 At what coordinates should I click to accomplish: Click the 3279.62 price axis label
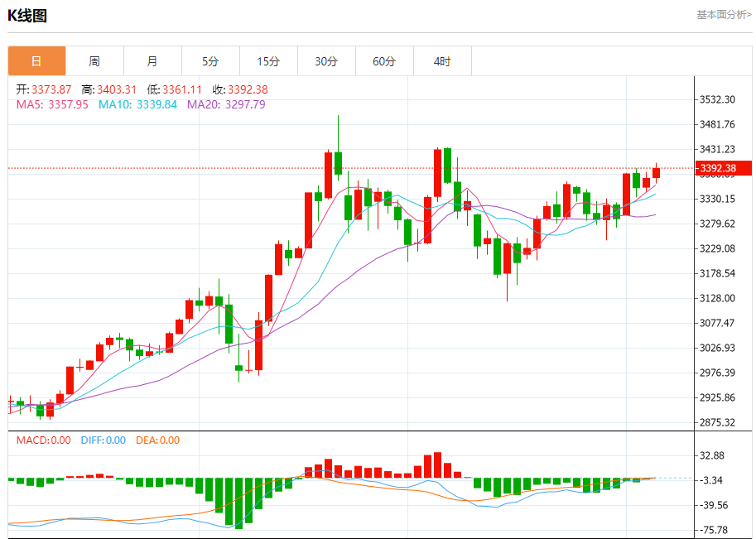point(717,224)
